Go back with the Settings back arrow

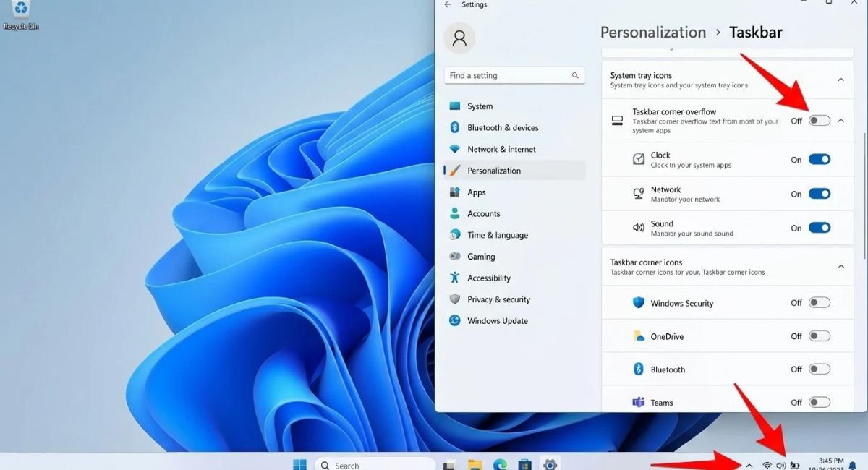click(448, 4)
